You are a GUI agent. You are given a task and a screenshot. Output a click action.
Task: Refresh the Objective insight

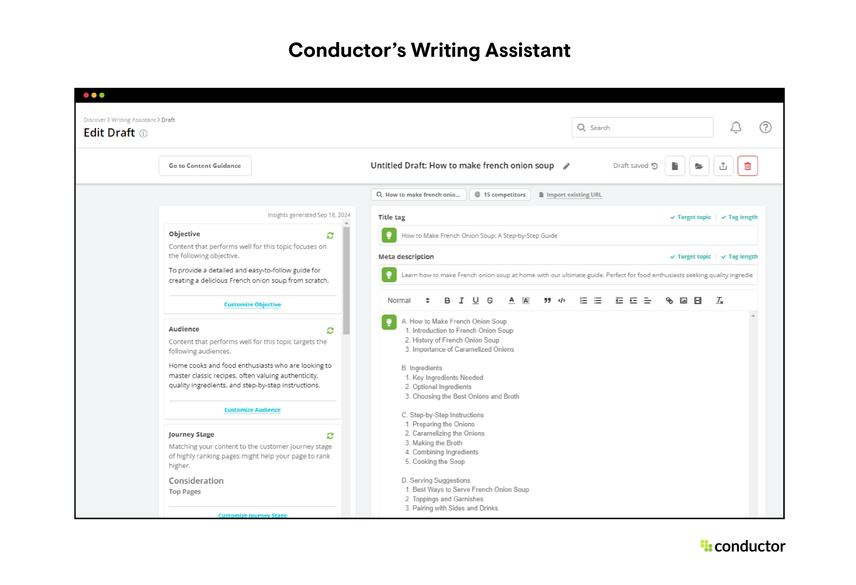coord(330,235)
